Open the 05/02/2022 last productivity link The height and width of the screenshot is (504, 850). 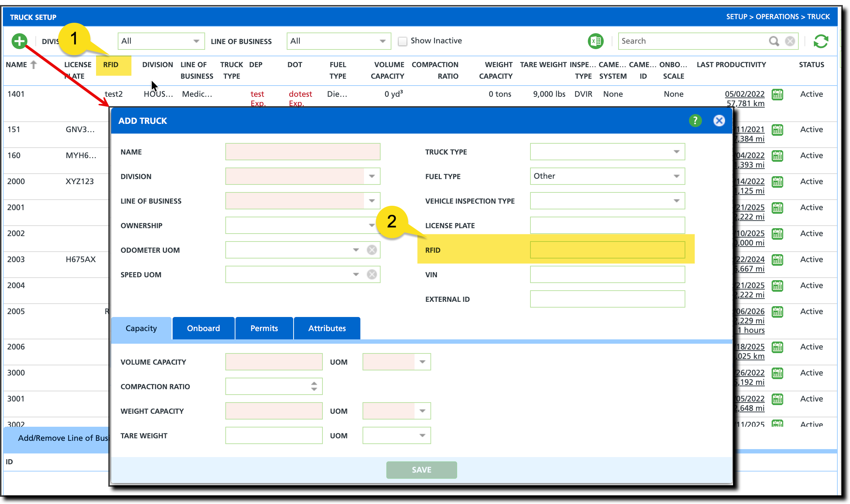(x=745, y=94)
